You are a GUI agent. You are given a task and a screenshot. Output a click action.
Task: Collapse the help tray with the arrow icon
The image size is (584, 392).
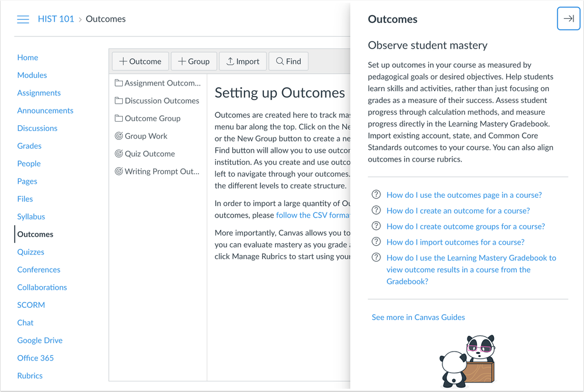(x=568, y=18)
